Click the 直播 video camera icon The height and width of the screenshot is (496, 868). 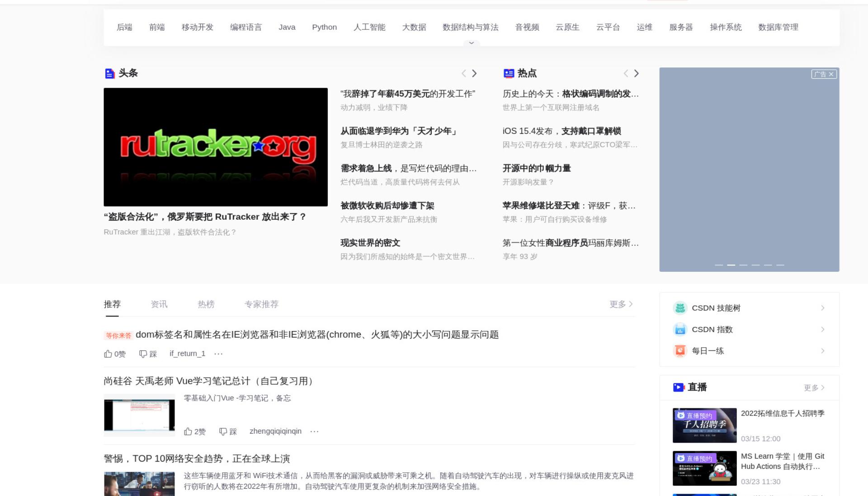pyautogui.click(x=679, y=387)
